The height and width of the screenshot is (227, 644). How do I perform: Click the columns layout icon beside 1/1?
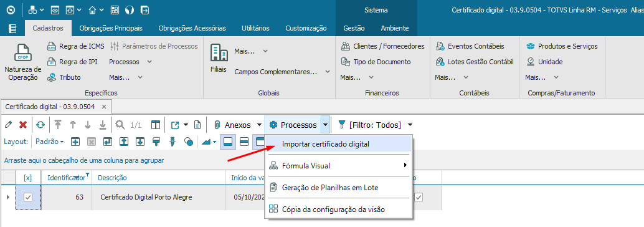point(155,125)
